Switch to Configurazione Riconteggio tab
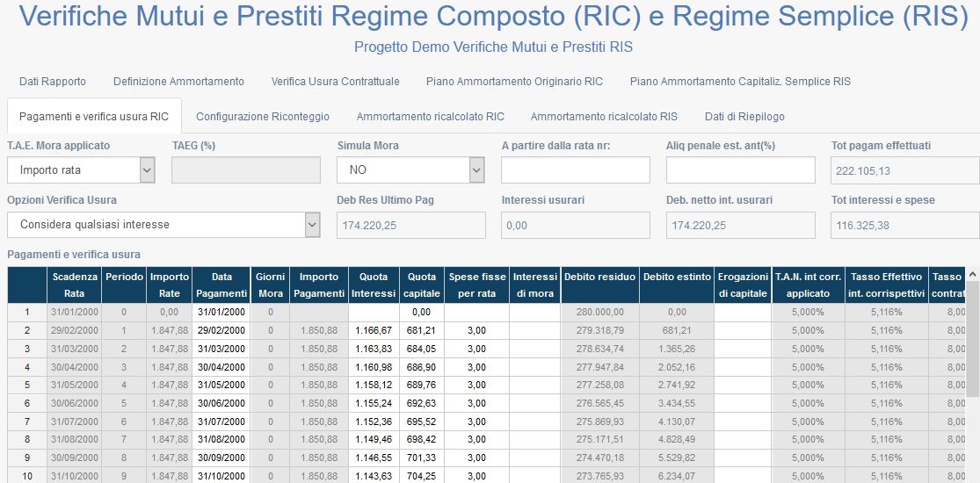 (x=263, y=116)
